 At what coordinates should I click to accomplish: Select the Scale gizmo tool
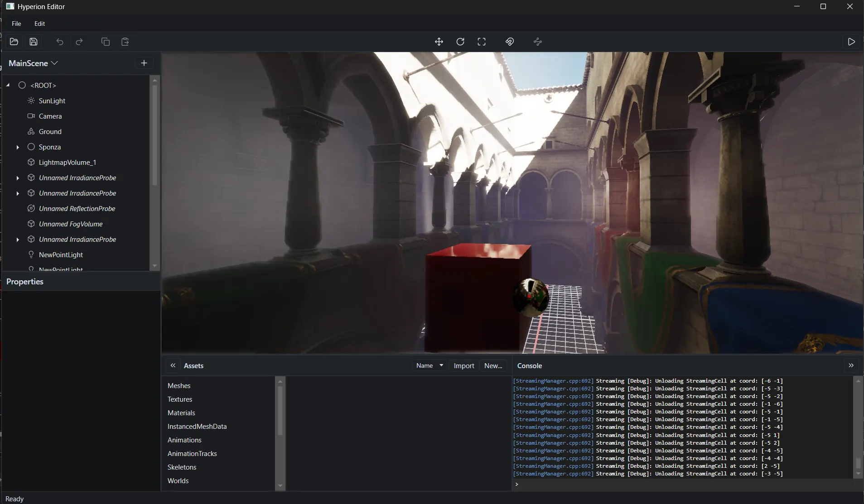point(482,42)
